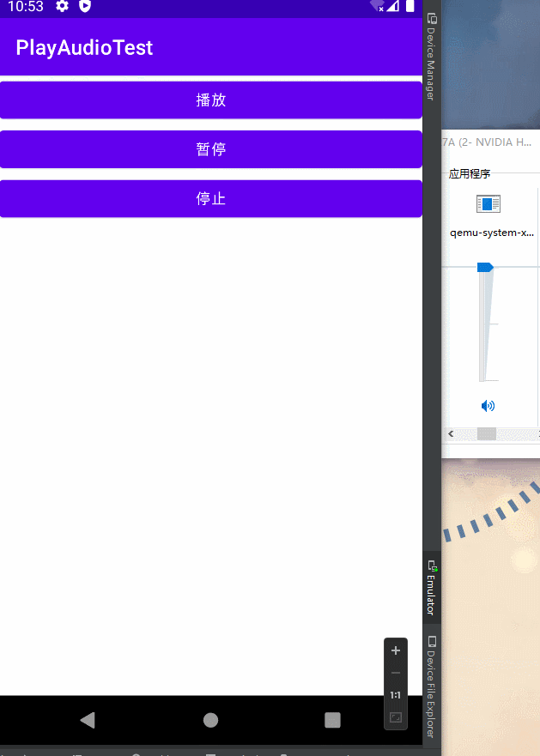Viewport: 540px width, 756px height.
Task: Zoom in the emulator with plus button
Action: [396, 650]
